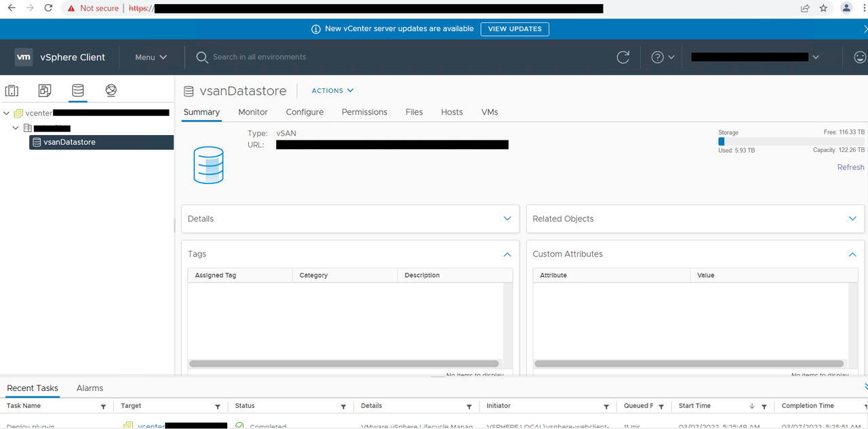Click the smiley feedback icon
The width and height of the screenshot is (868, 429).
859,58
